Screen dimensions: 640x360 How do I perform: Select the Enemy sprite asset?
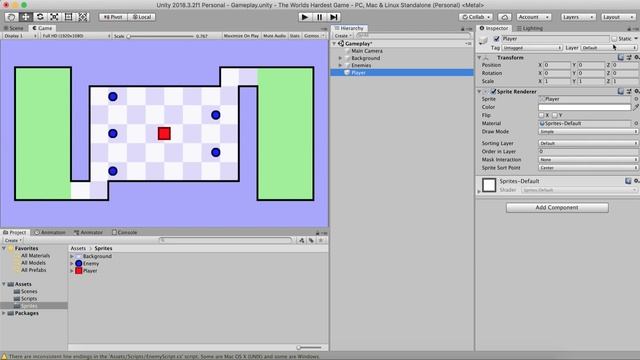pyautogui.click(x=87, y=263)
